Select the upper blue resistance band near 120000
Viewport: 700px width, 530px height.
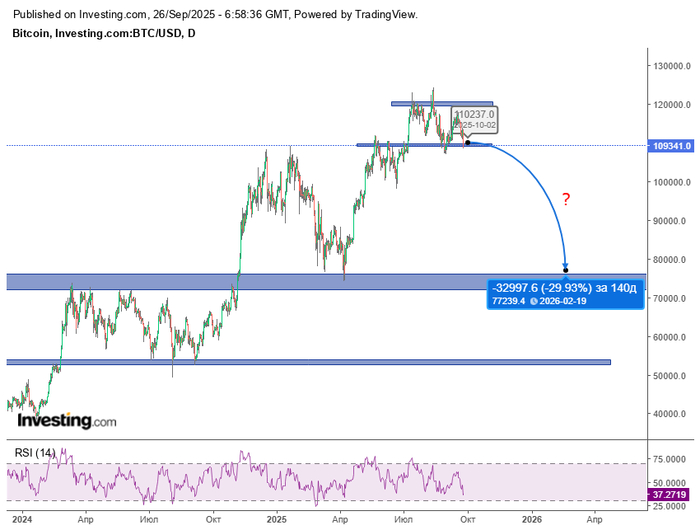(x=441, y=103)
